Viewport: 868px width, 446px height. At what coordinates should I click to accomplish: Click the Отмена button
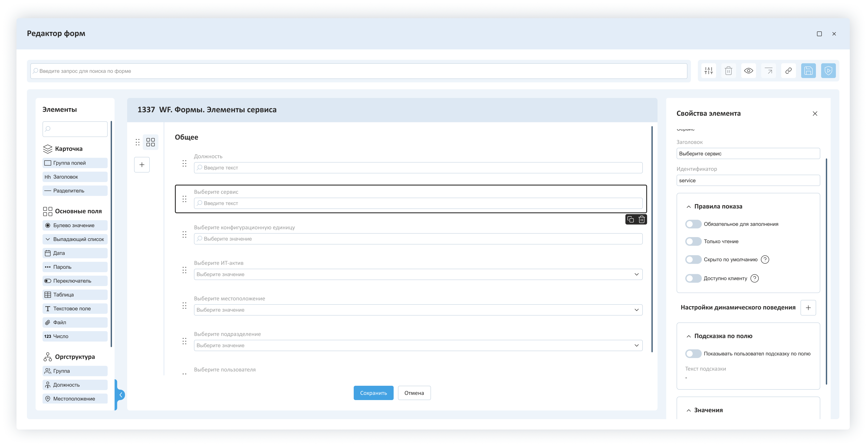(x=414, y=393)
